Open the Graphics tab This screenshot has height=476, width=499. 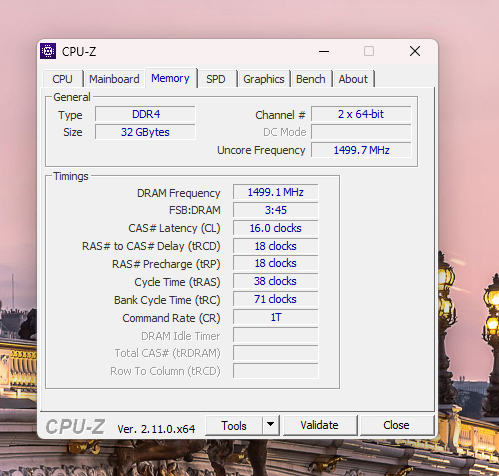(x=264, y=79)
